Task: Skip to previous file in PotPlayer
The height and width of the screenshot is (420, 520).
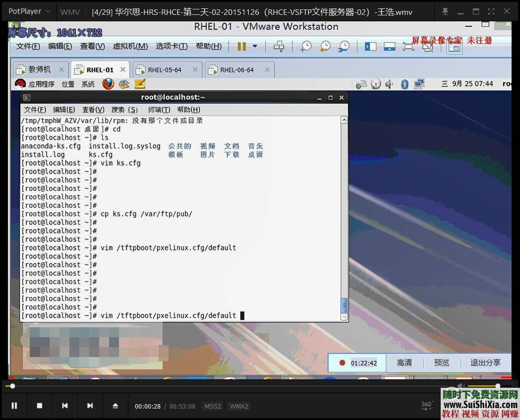Action: point(64,406)
